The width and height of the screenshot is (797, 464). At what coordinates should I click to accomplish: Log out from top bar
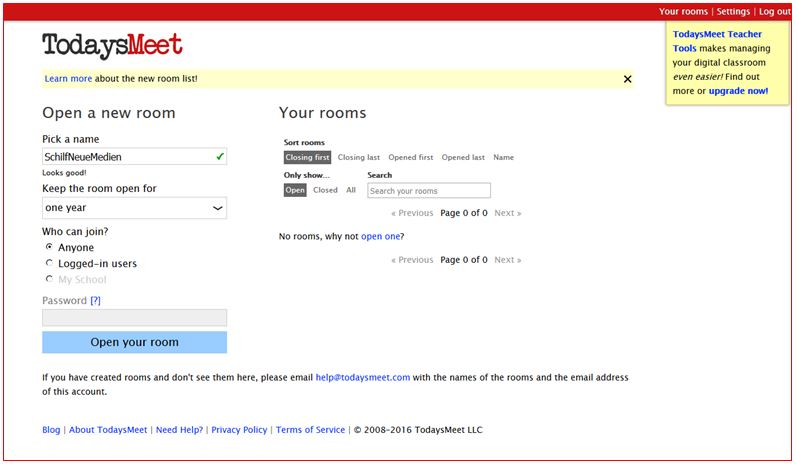pyautogui.click(x=775, y=11)
